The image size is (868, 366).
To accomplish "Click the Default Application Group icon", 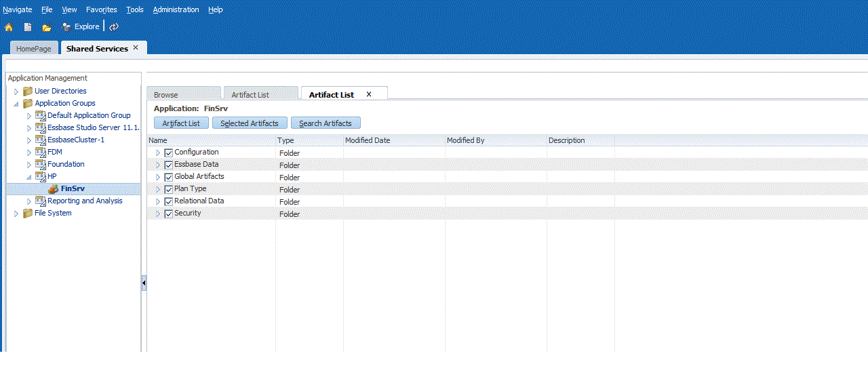I will pos(40,116).
